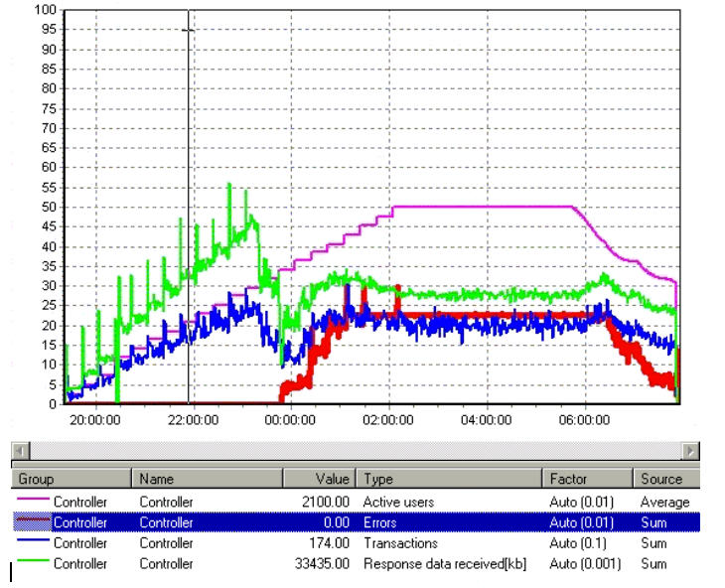Click the blue Transactions line swatch
This screenshot has width=725, height=588.
[x=31, y=543]
